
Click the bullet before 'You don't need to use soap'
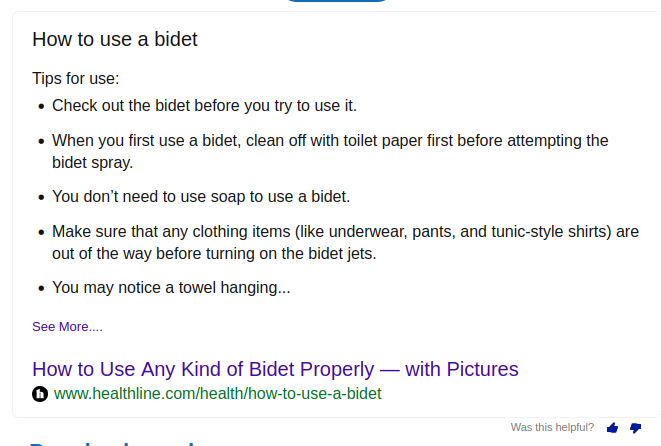point(41,197)
